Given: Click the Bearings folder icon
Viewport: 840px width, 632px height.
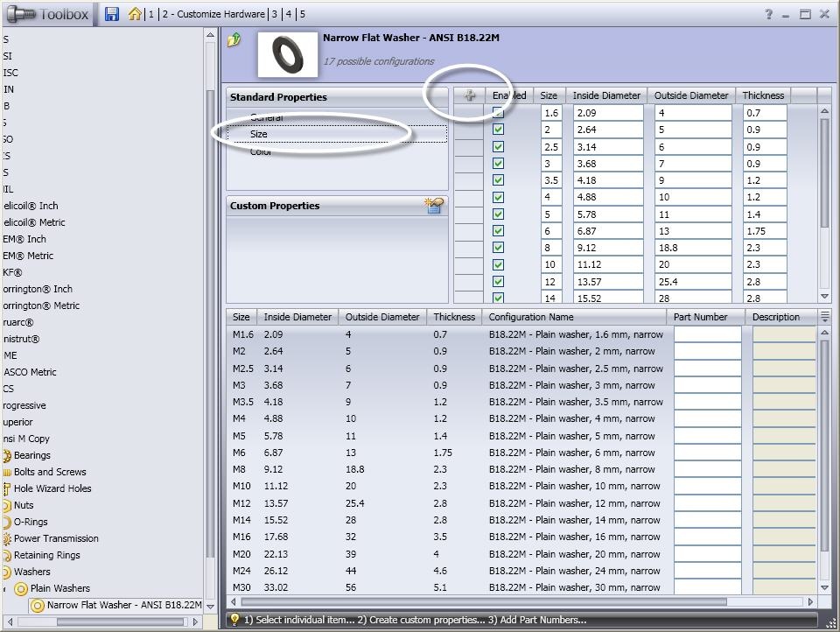Looking at the screenshot, I should pos(6,456).
